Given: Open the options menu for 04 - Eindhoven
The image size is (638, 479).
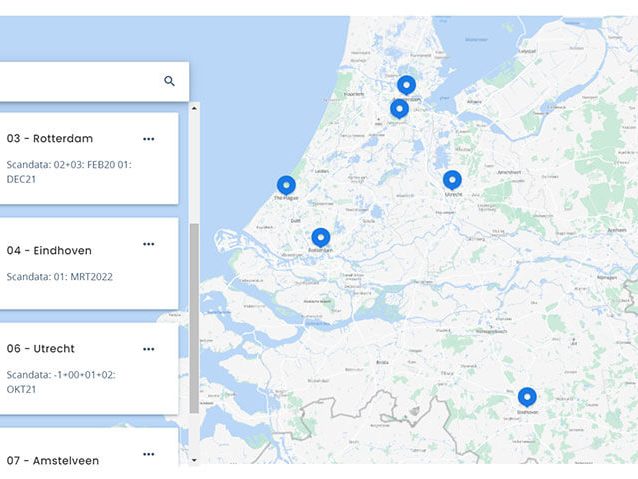Looking at the screenshot, I should pos(149,244).
